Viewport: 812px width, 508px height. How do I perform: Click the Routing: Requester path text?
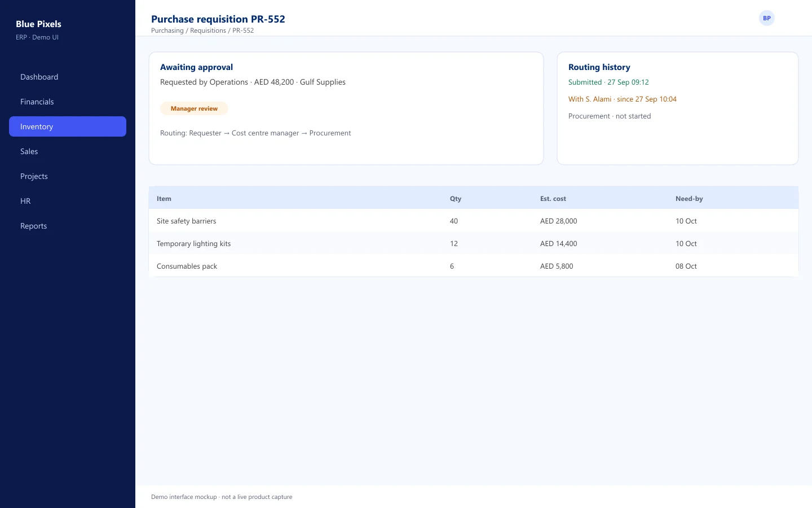255,133
